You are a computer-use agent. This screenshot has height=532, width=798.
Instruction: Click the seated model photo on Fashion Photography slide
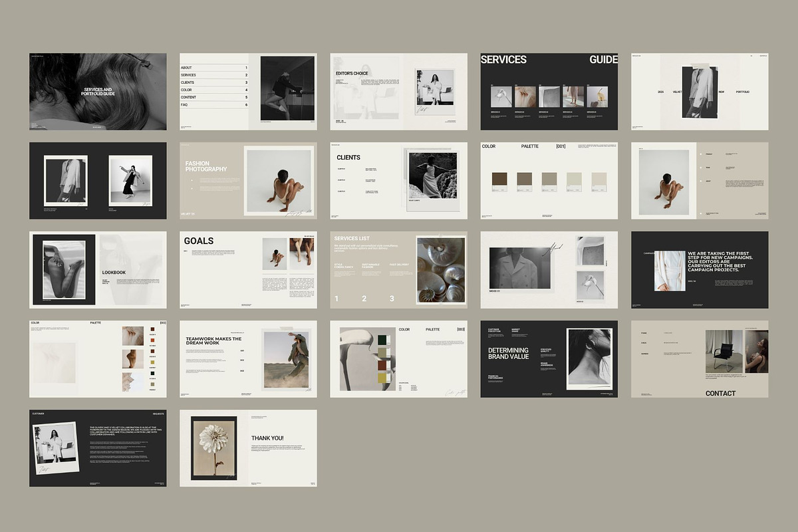(279, 181)
